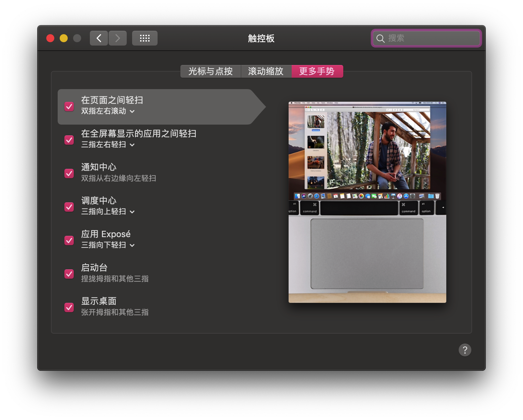The image size is (523, 420).
Task: Switch to the 滚动缩放 tab
Action: (266, 71)
